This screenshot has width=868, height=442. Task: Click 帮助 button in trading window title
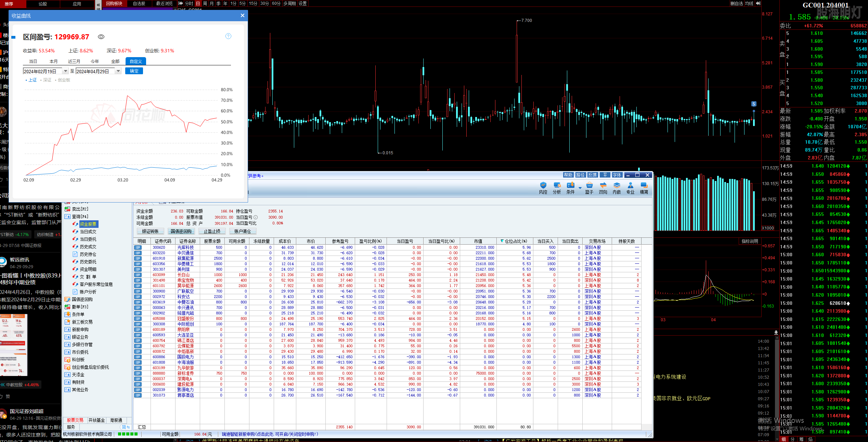pyautogui.click(x=568, y=175)
